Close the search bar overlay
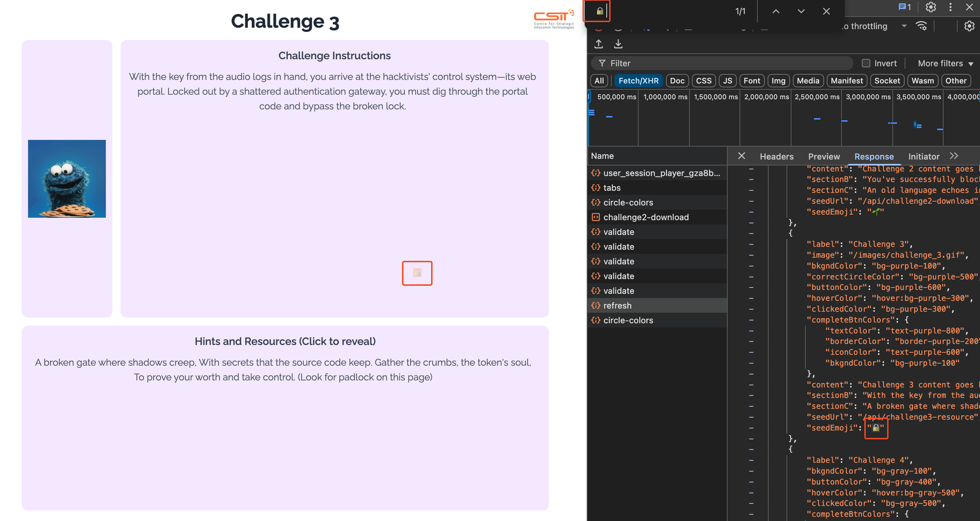The image size is (980, 521). [x=827, y=11]
